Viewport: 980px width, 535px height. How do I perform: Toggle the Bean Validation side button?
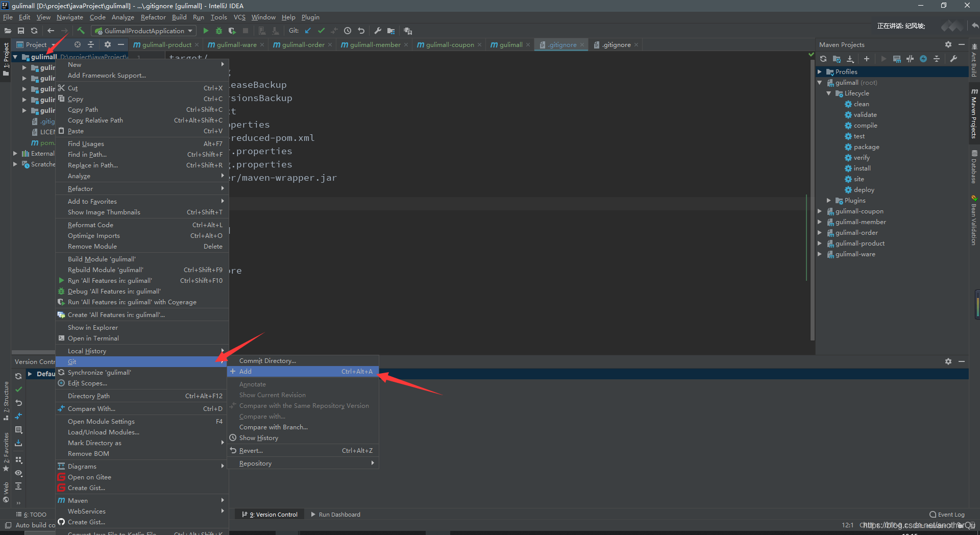click(974, 220)
